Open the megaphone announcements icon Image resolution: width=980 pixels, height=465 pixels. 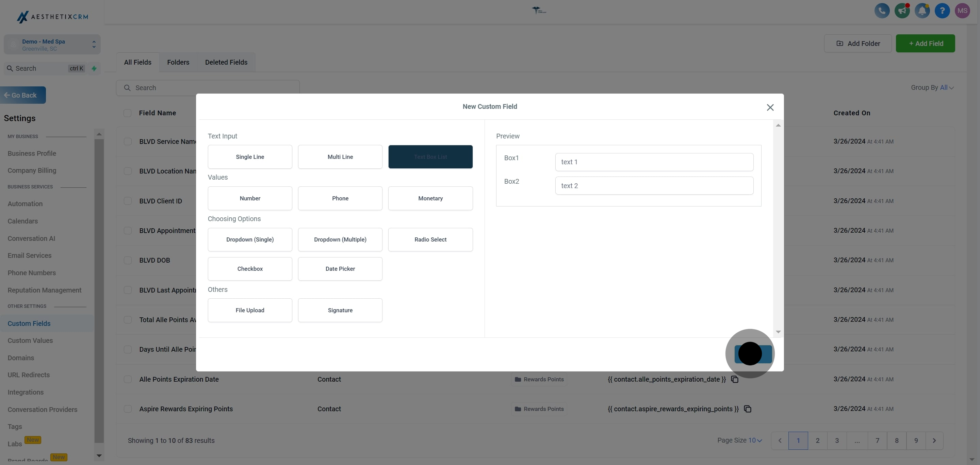point(902,11)
